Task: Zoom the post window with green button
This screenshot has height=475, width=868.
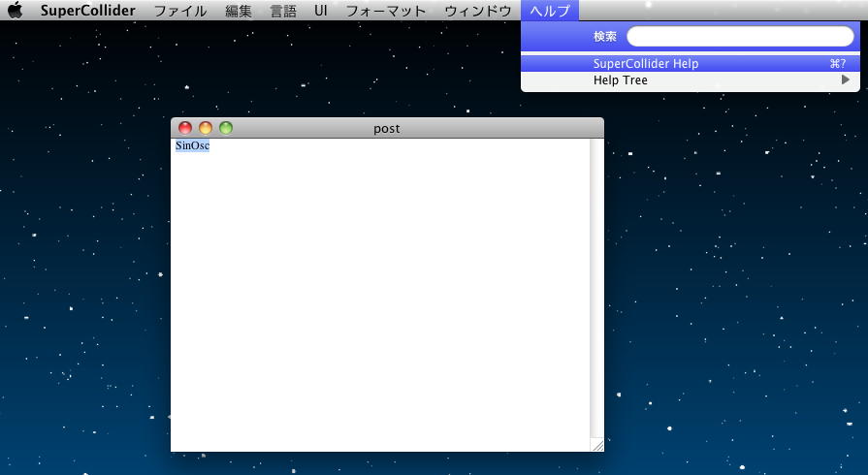Action: (x=226, y=128)
